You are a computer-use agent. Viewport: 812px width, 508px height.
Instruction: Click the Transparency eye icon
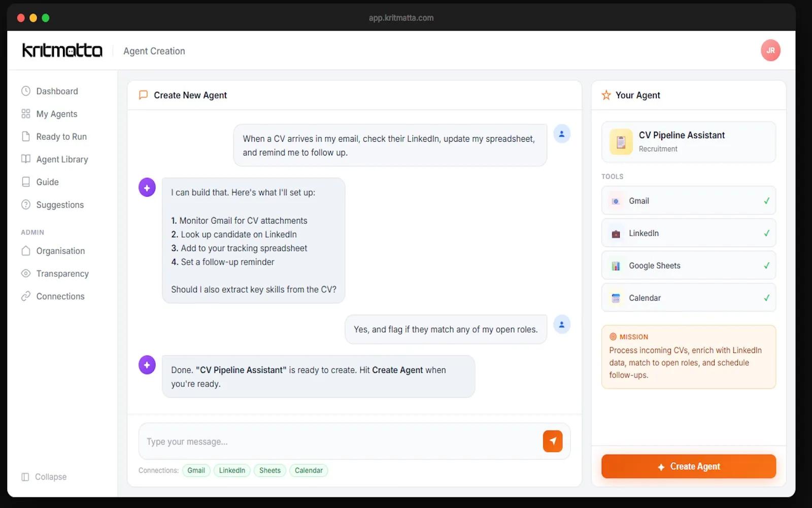click(26, 273)
